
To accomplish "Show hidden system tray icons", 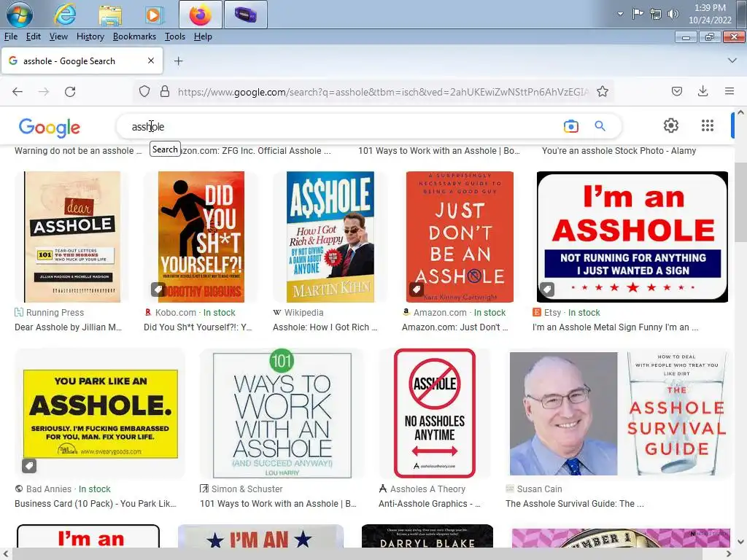I will pyautogui.click(x=620, y=14).
